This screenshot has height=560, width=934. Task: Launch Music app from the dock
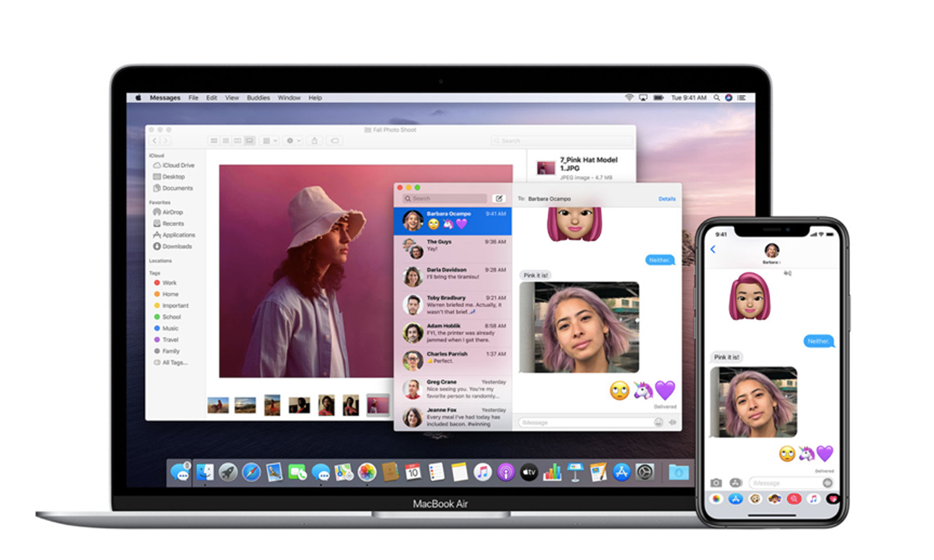click(483, 471)
